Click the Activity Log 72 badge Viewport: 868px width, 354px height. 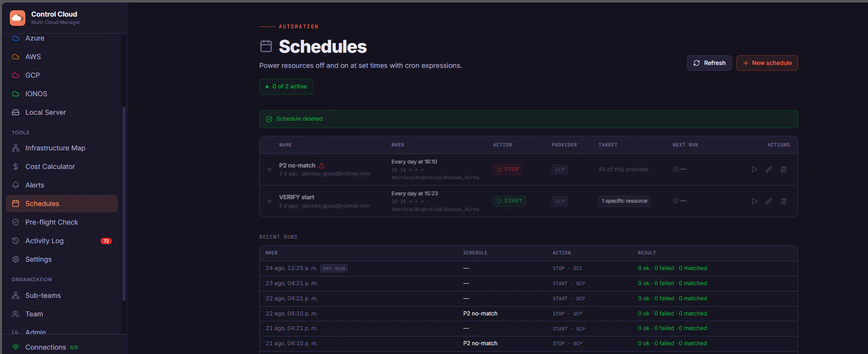(106, 241)
